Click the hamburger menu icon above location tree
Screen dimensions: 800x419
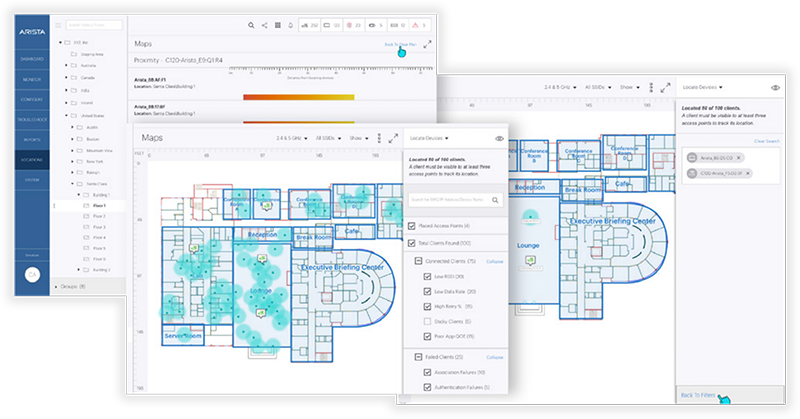click(x=58, y=25)
